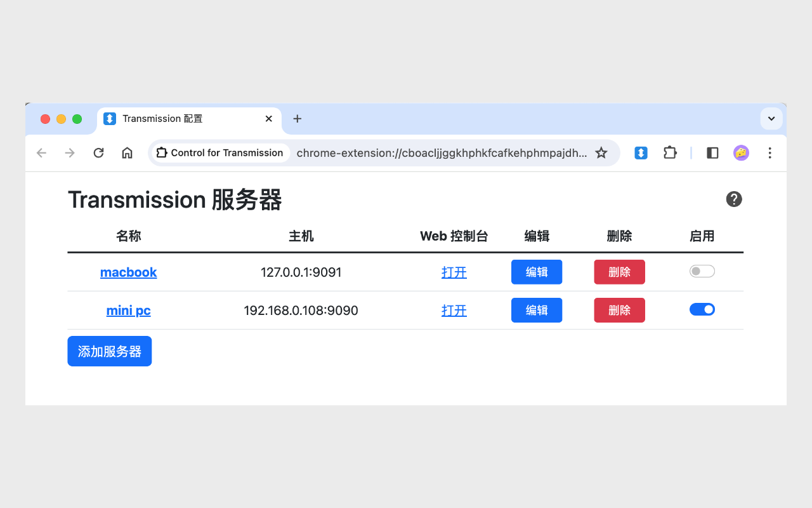This screenshot has width=812, height=508.
Task: Click 编辑 button for macbook
Action: (x=537, y=272)
